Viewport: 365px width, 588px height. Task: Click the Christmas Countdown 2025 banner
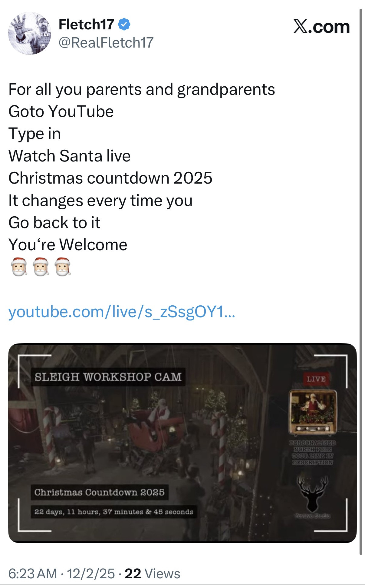coord(100,492)
